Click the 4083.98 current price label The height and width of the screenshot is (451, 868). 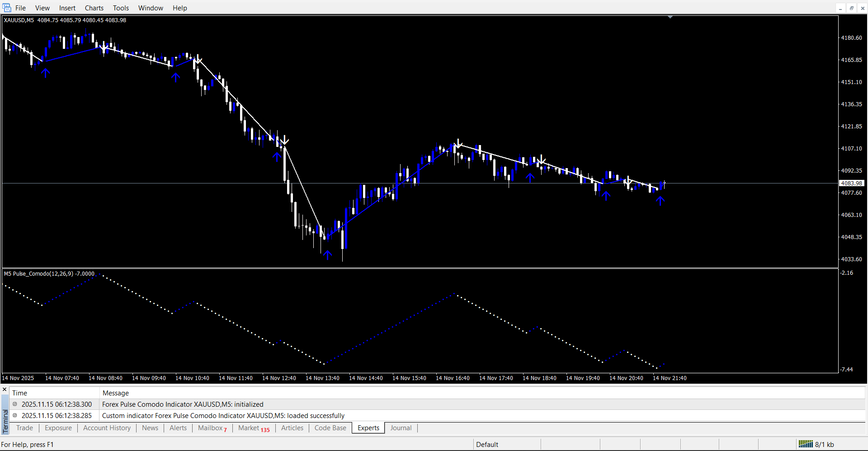coord(852,183)
